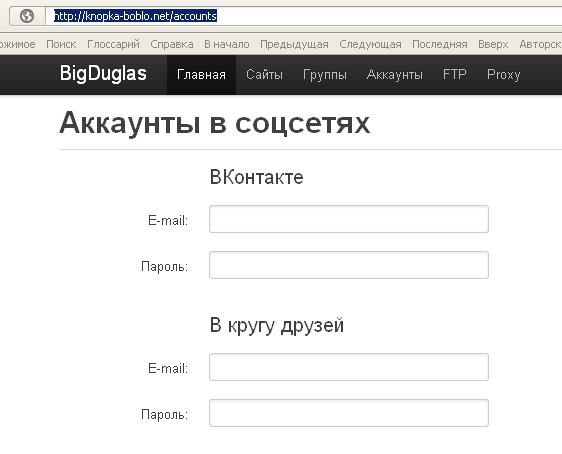Open the Сайты navigation tab
This screenshot has height=454, width=562.
[x=264, y=75]
